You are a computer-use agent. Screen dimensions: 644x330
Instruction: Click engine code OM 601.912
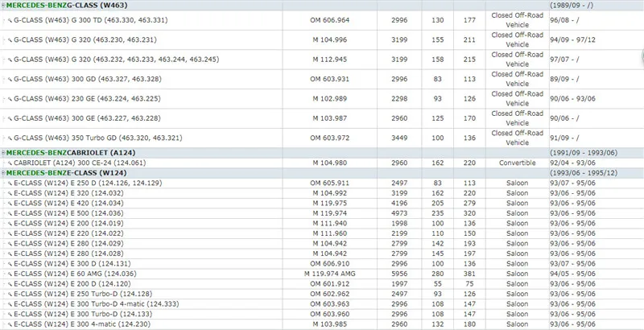(330, 283)
